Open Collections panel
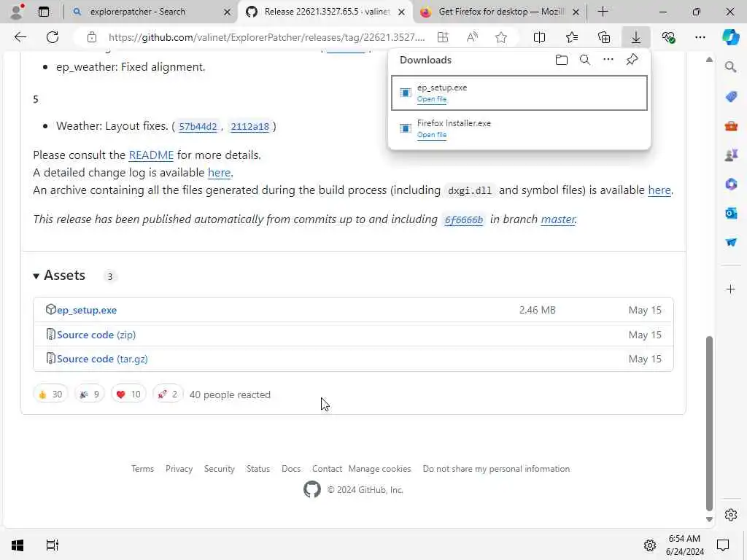747x560 pixels. coord(603,37)
